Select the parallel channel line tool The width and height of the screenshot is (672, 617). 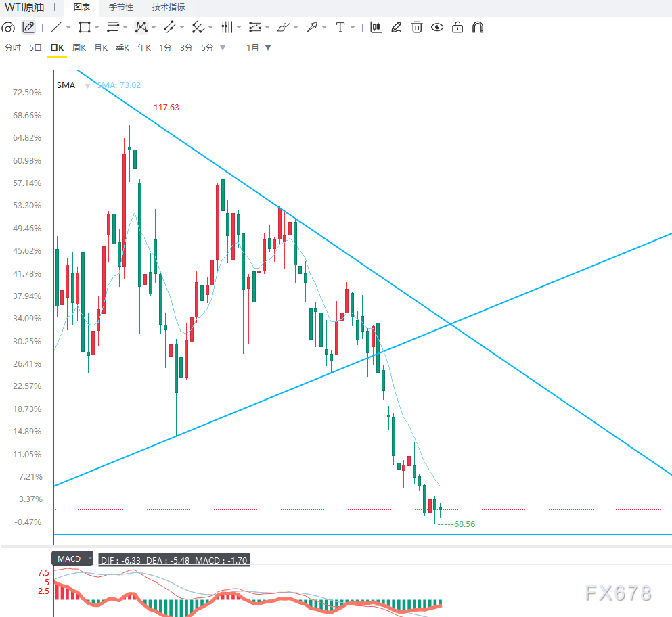point(170,28)
